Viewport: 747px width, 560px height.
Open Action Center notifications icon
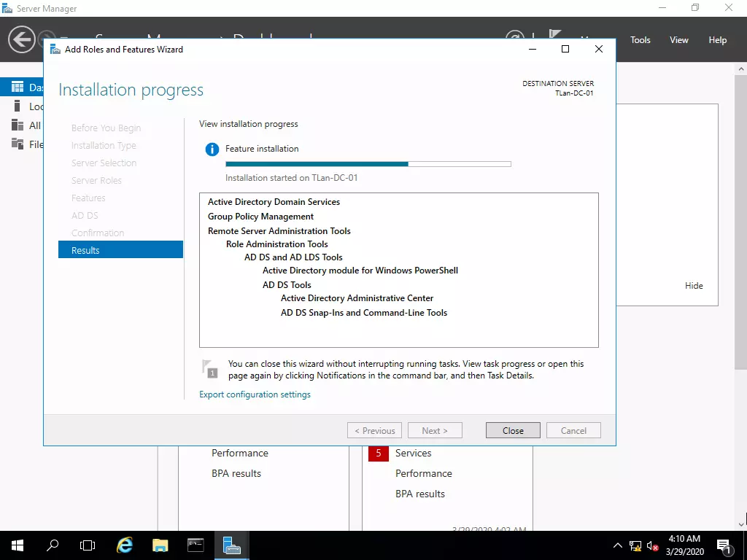click(724, 545)
